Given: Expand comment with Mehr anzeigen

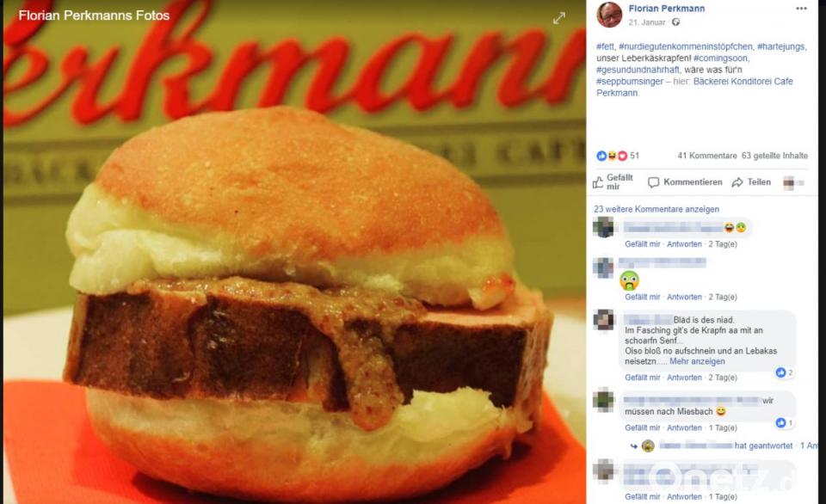Looking at the screenshot, I should (x=697, y=361).
